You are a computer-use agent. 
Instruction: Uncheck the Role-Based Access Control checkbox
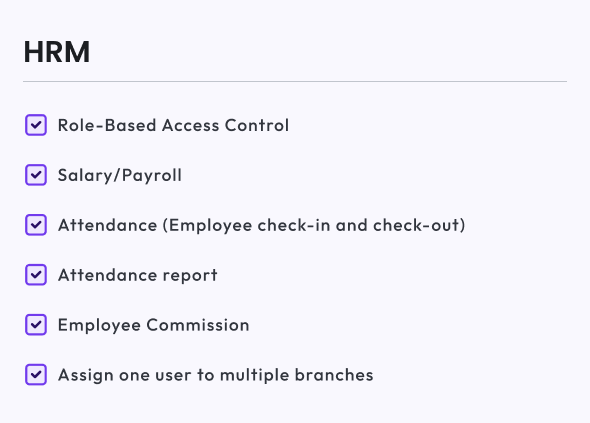(x=36, y=125)
